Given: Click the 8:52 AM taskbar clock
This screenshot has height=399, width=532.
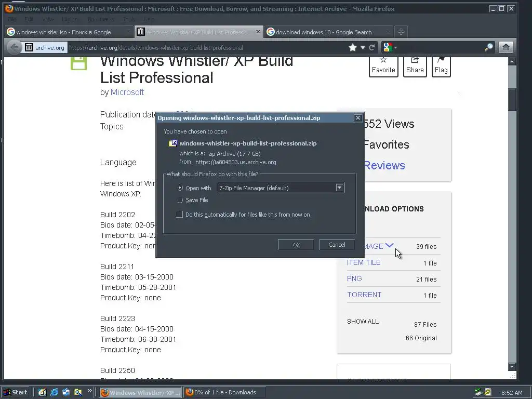Looking at the screenshot, I should click(512, 393).
